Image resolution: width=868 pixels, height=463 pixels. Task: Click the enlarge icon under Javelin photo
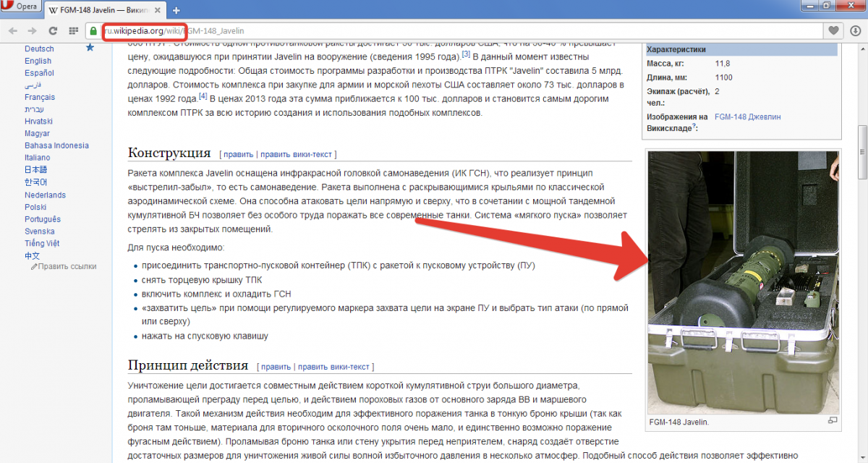[x=832, y=420]
